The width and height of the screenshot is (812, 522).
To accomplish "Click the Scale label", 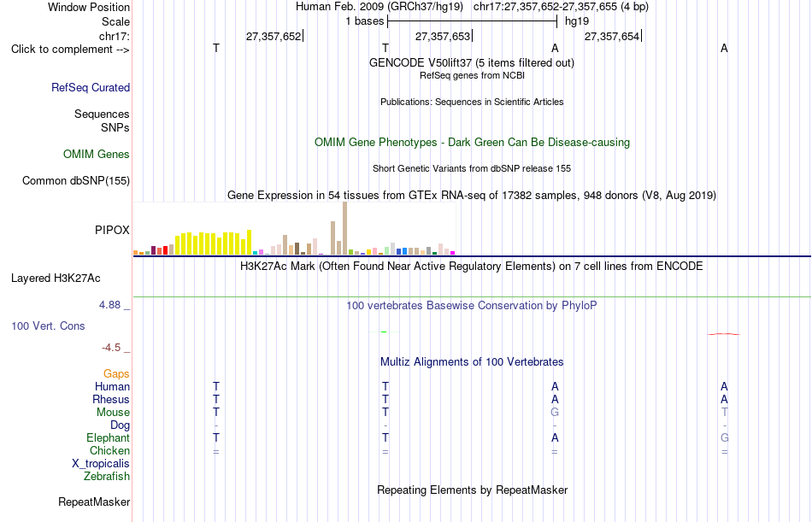I will [x=116, y=21].
